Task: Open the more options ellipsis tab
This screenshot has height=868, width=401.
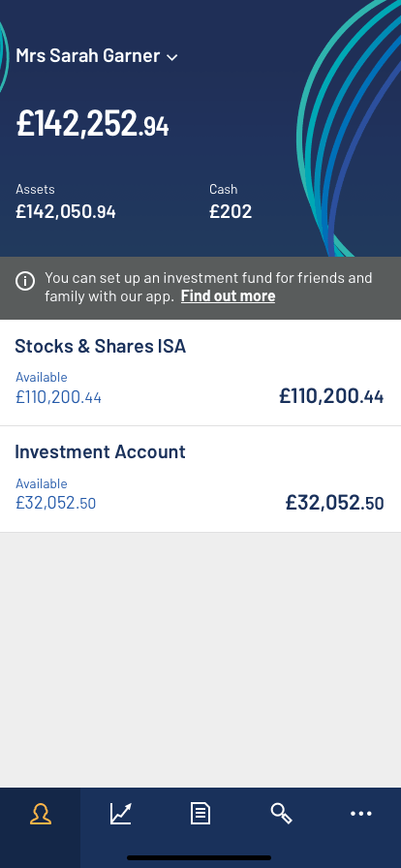Action: (361, 814)
